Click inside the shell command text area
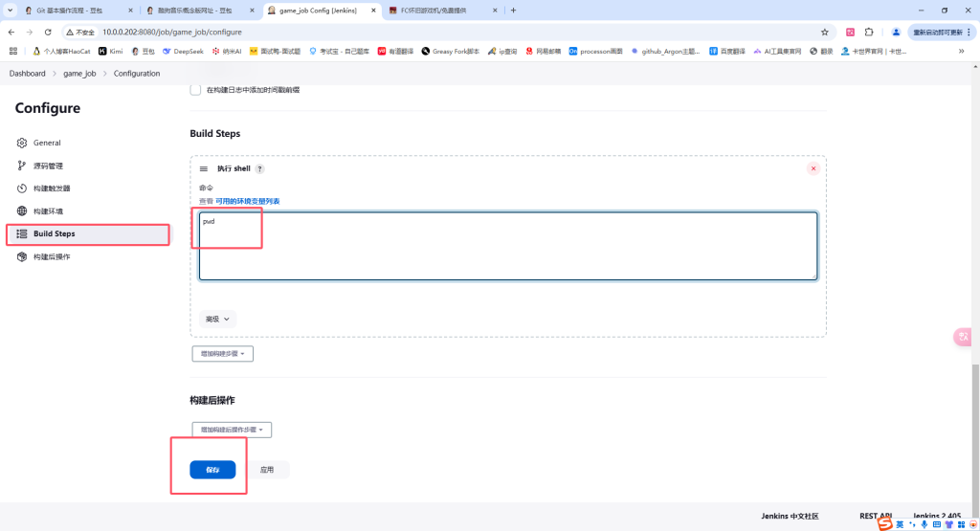Image resolution: width=980 pixels, height=531 pixels. click(x=507, y=247)
